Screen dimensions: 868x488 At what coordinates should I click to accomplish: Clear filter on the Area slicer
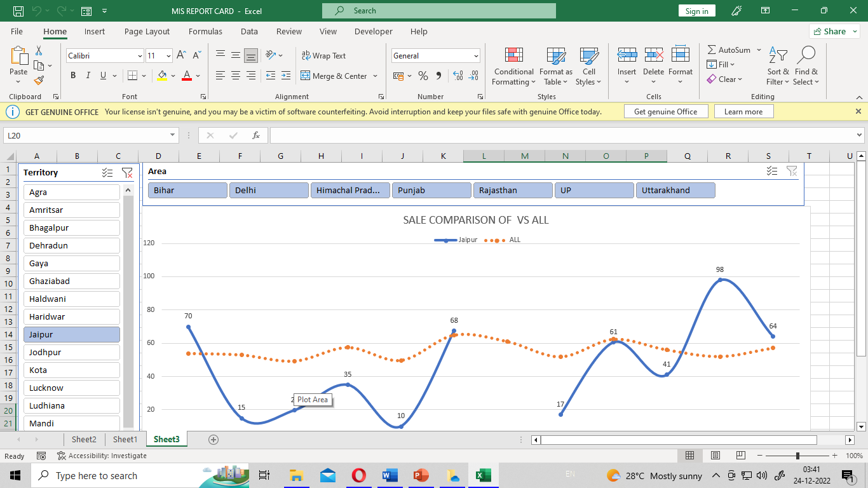[x=792, y=171]
